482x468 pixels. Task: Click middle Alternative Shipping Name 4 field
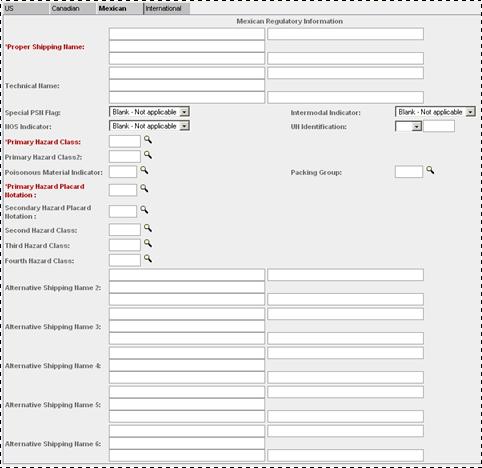coord(187,365)
